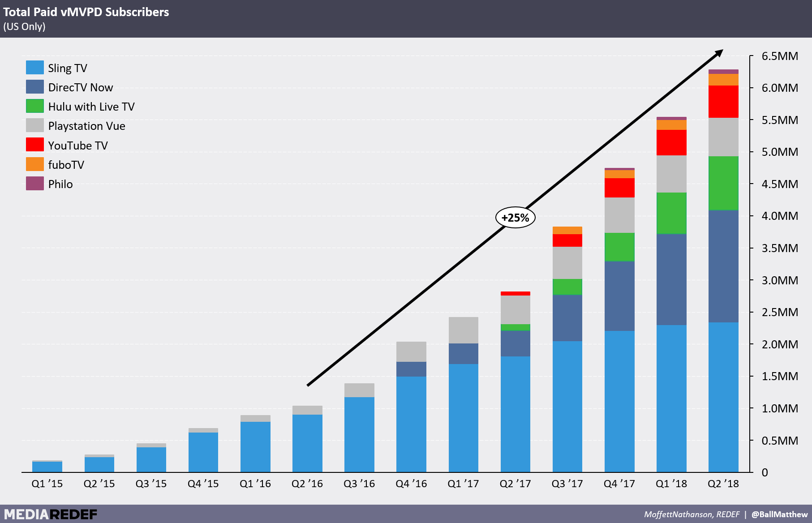Image resolution: width=812 pixels, height=523 pixels.
Task: Click the fuboTV orange legend swatch
Action: (35, 164)
